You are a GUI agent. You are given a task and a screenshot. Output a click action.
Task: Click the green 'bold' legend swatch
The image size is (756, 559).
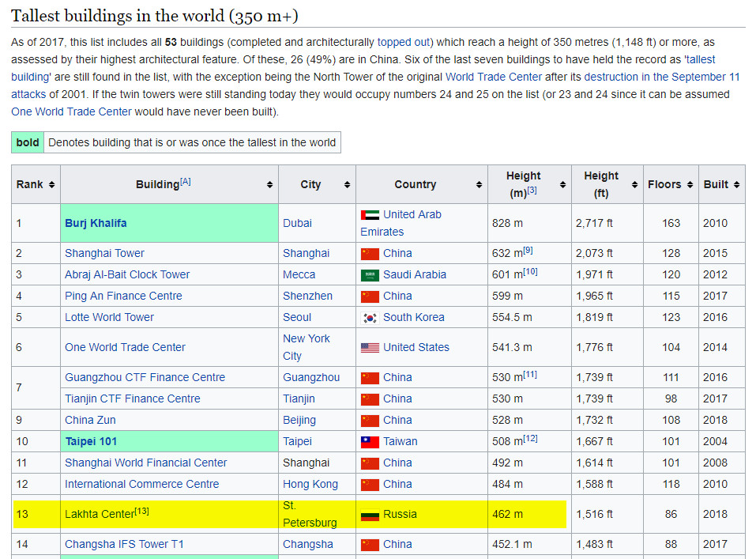coord(28,142)
